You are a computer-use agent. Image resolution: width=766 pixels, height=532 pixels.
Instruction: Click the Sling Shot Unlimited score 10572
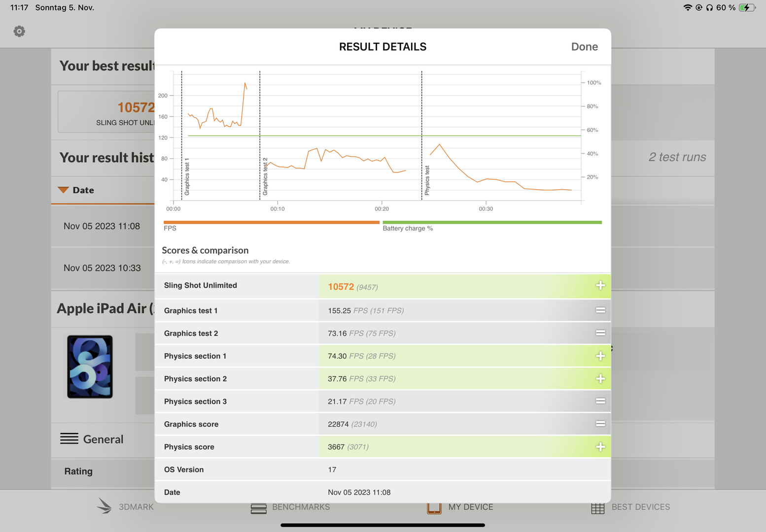pyautogui.click(x=341, y=287)
